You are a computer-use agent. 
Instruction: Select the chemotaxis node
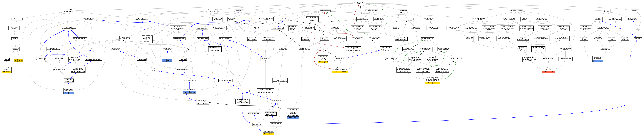coord(638,39)
